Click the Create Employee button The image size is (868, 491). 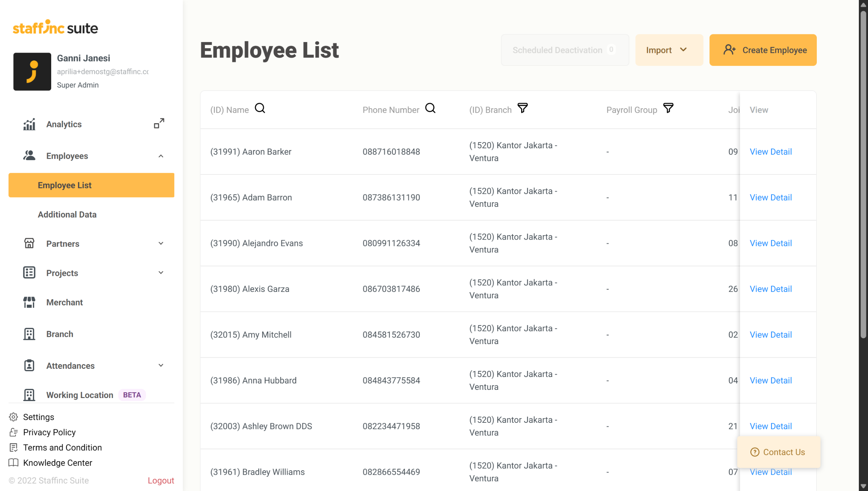click(763, 50)
